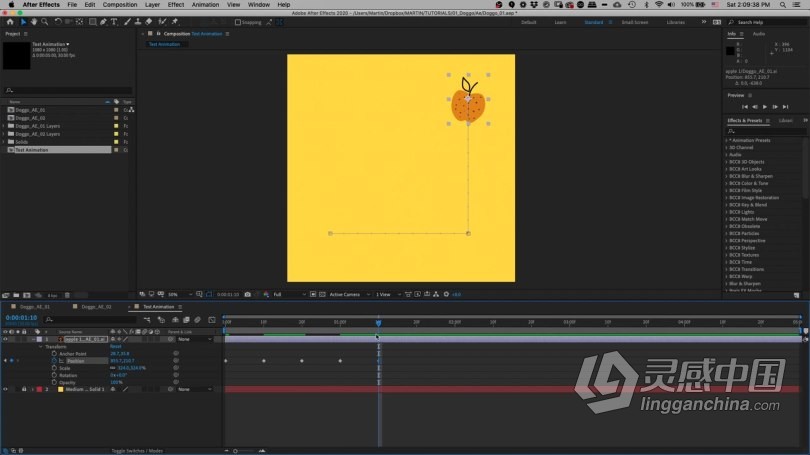Select the Roto Brush tool
The width and height of the screenshot is (810, 455).
[162, 22]
